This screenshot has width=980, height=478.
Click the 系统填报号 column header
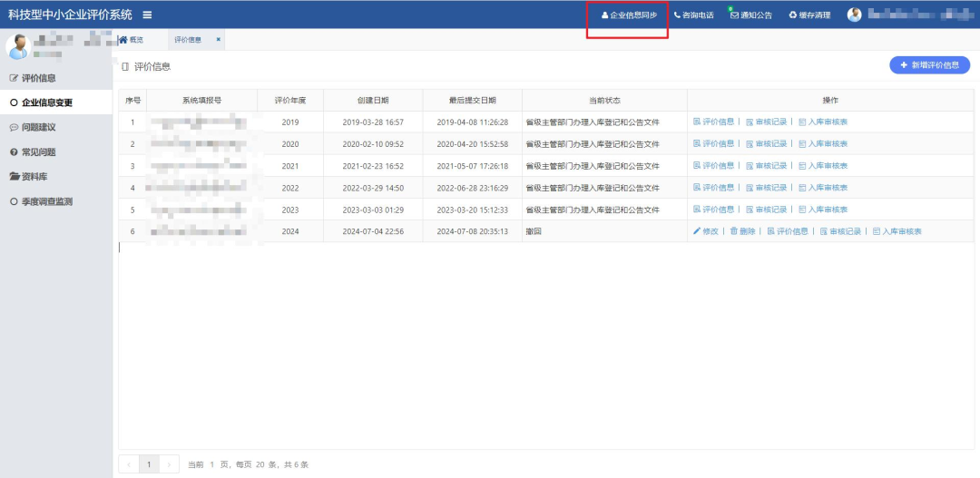[x=201, y=100]
